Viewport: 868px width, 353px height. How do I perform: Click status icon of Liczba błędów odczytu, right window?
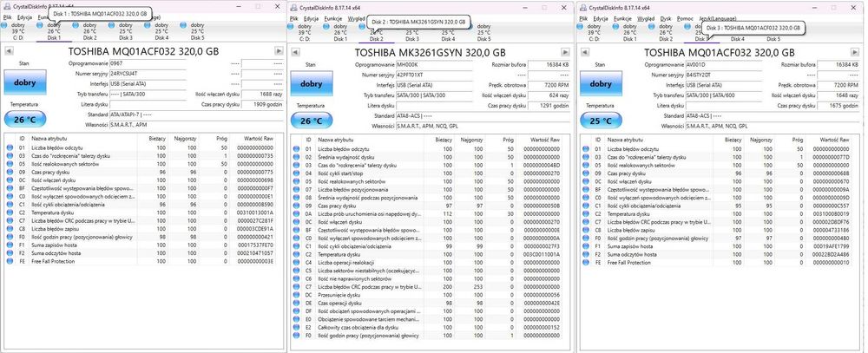[x=584, y=149]
